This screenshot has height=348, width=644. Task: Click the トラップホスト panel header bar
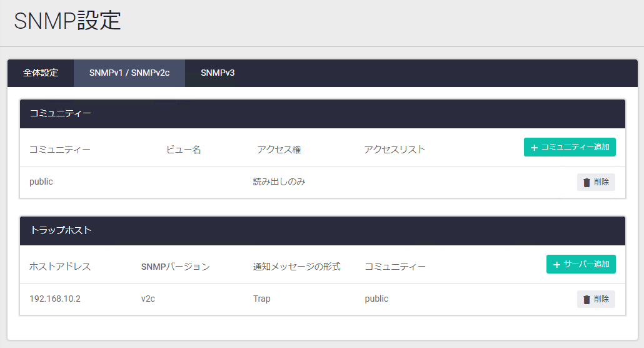tap(322, 231)
